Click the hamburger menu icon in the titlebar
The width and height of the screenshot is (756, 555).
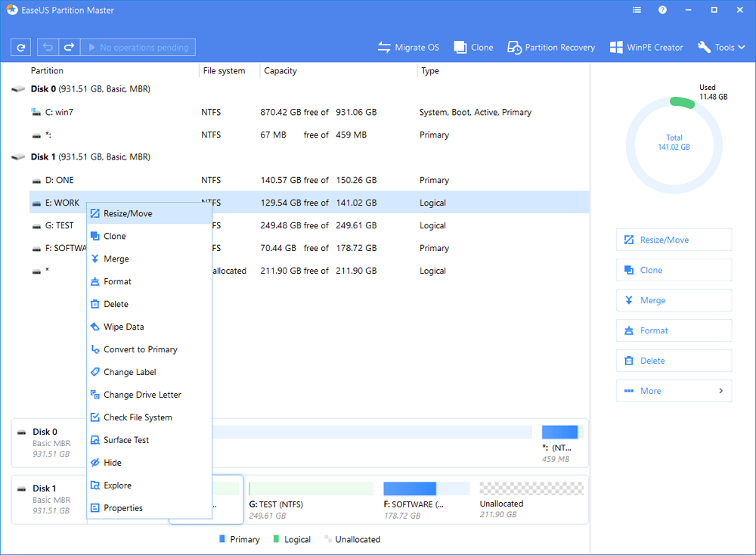(636, 10)
